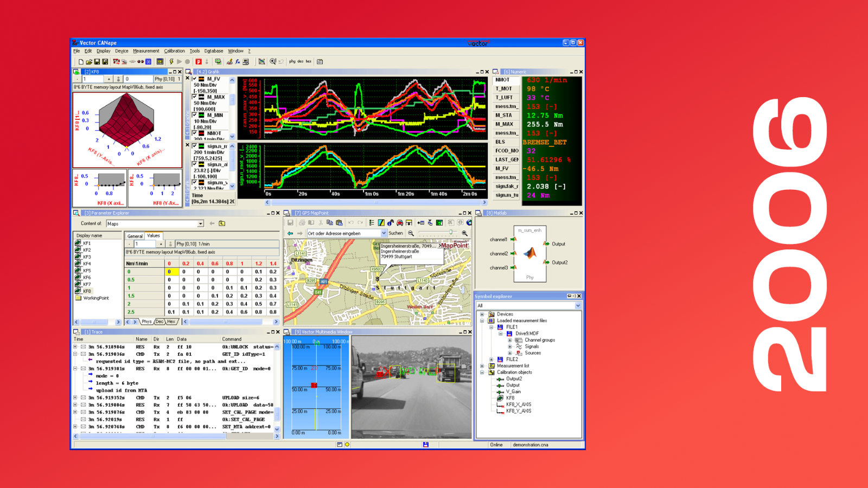Image resolution: width=868 pixels, height=488 pixels.
Task: Click the paste icon in GPS MapPoint toolbar
Action: 339,223
